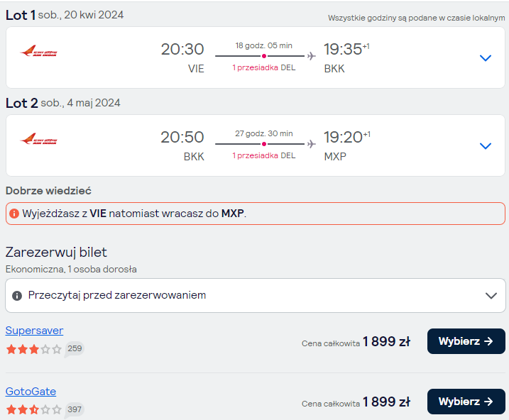Image resolution: width=509 pixels, height=420 pixels.
Task: Click the 1 przesiadka DEL label in Lot 2
Action: click(264, 155)
